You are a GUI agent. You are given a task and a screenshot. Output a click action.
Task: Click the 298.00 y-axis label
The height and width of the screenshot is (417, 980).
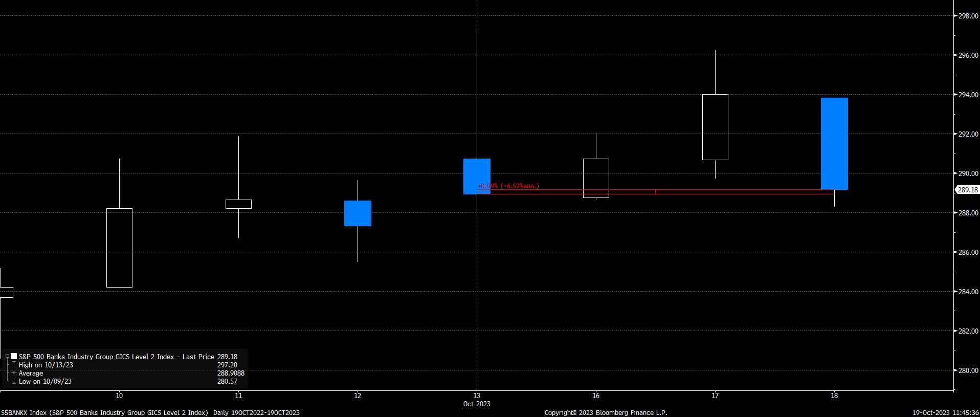click(x=968, y=16)
